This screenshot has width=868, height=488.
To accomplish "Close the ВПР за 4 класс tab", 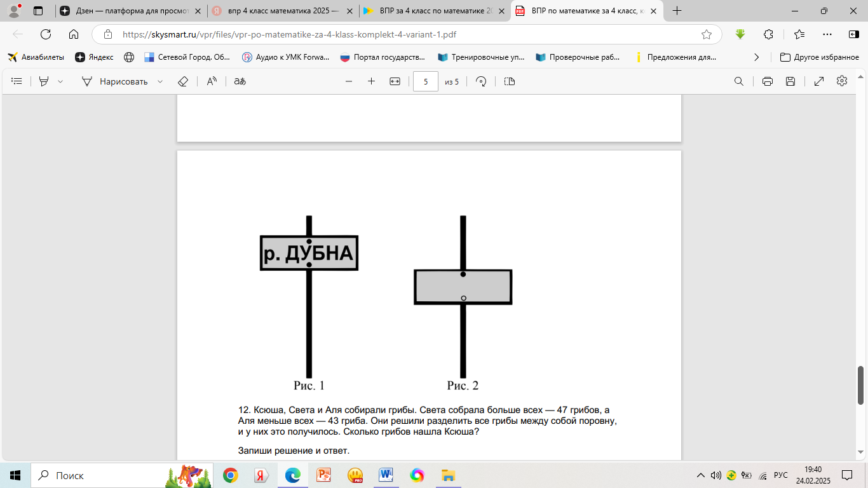I will tap(501, 11).
